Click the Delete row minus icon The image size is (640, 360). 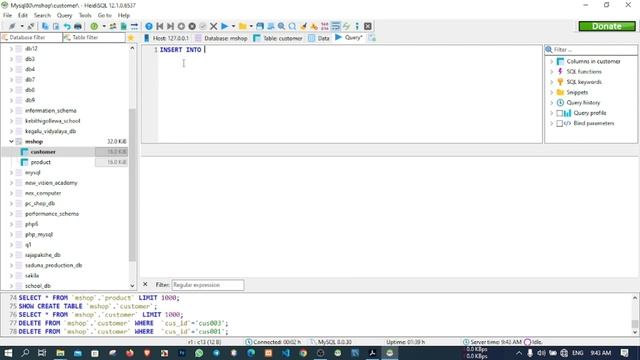(192, 26)
